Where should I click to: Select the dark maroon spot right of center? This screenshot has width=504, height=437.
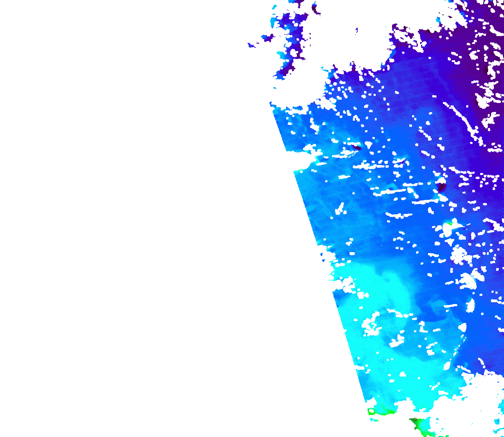tap(441, 186)
